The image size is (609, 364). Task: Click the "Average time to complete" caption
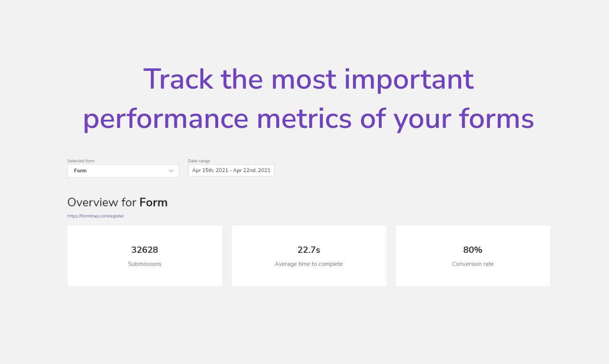tap(309, 264)
